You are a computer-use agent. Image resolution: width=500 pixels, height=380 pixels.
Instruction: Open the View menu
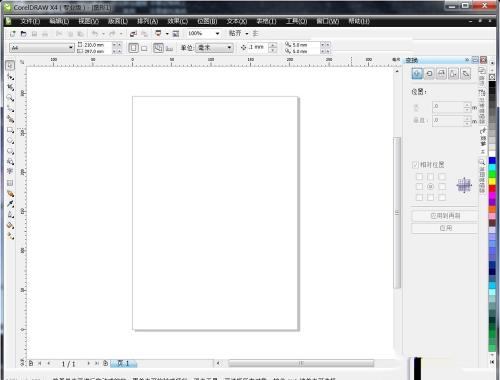[88, 21]
